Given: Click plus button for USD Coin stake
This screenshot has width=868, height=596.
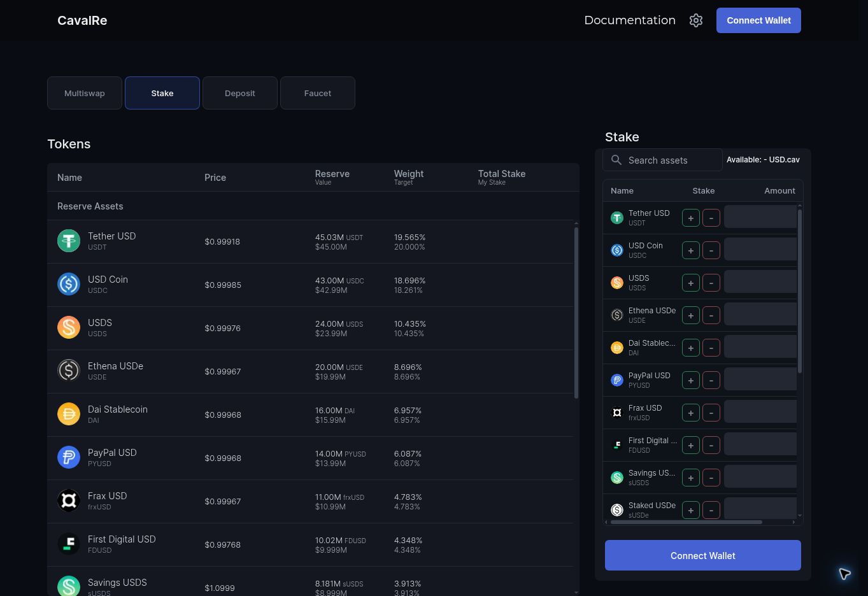Looking at the screenshot, I should click(x=691, y=250).
